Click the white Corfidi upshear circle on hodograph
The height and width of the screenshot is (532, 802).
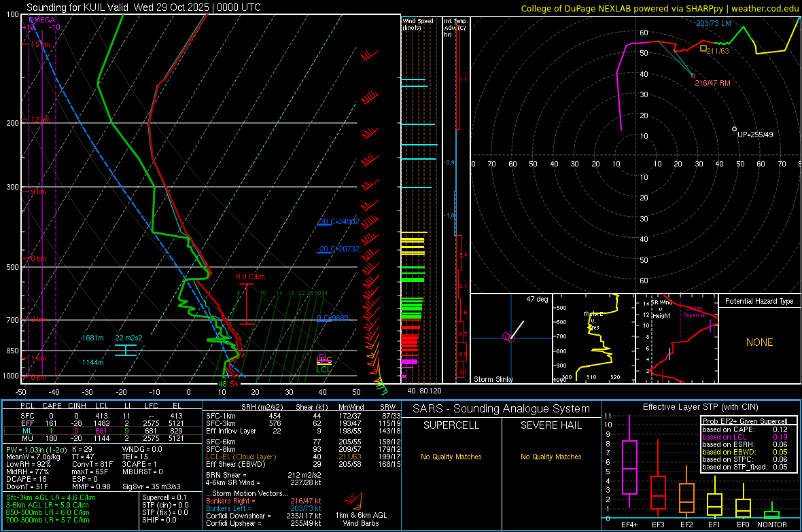735,129
